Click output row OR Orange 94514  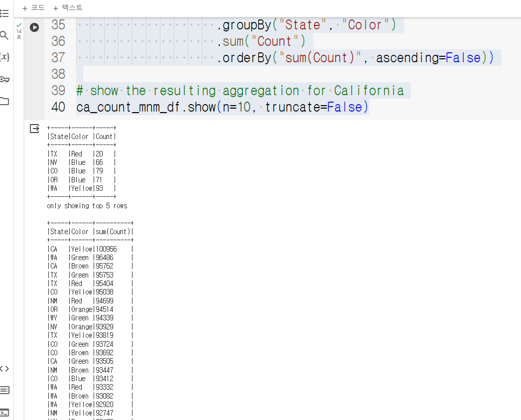pos(90,309)
